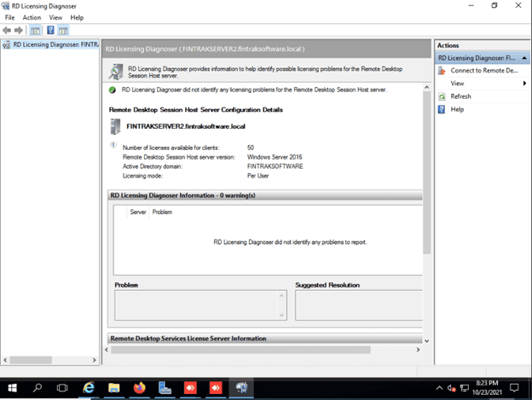This screenshot has width=532, height=400.
Task: Click the taskbar Search magnifier icon
Action: click(x=38, y=387)
